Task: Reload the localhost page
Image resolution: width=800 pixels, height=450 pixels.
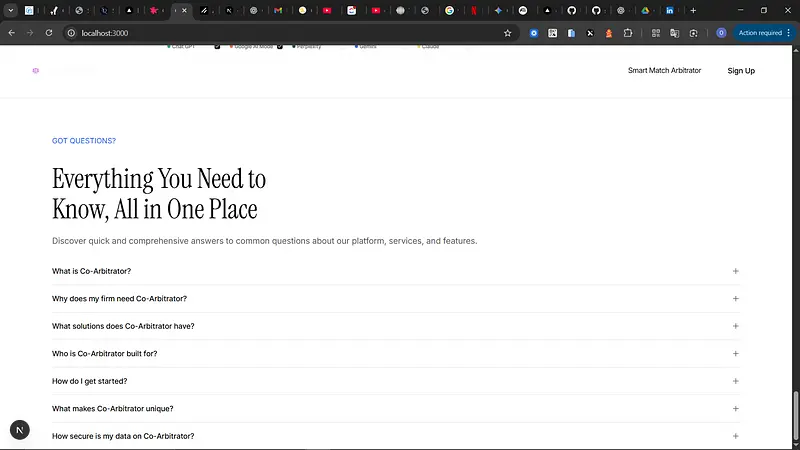Action: pyautogui.click(x=48, y=33)
